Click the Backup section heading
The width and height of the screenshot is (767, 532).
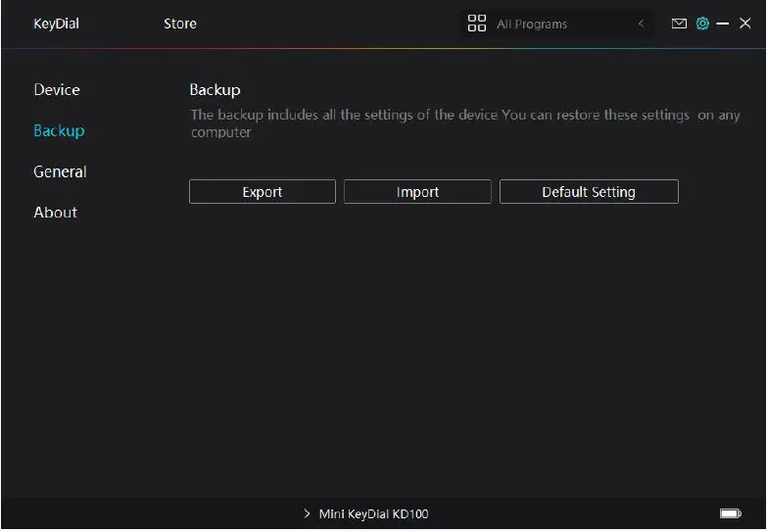[215, 90]
